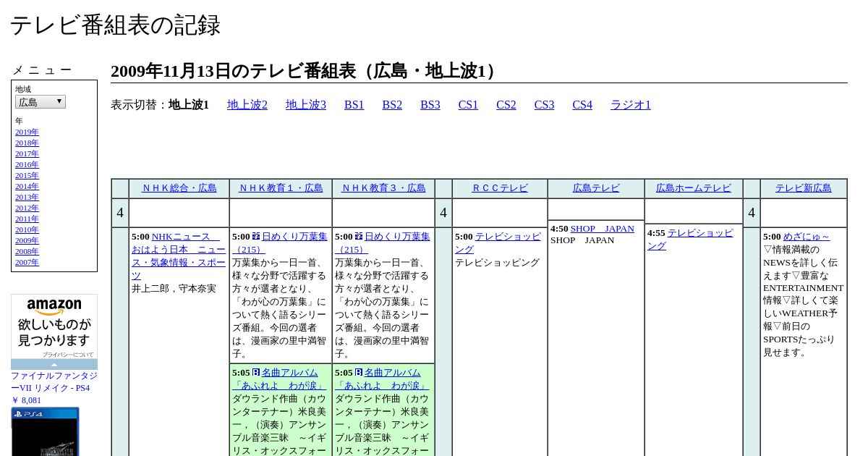
Task: Switch to the CS2 listing
Action: coord(506,105)
